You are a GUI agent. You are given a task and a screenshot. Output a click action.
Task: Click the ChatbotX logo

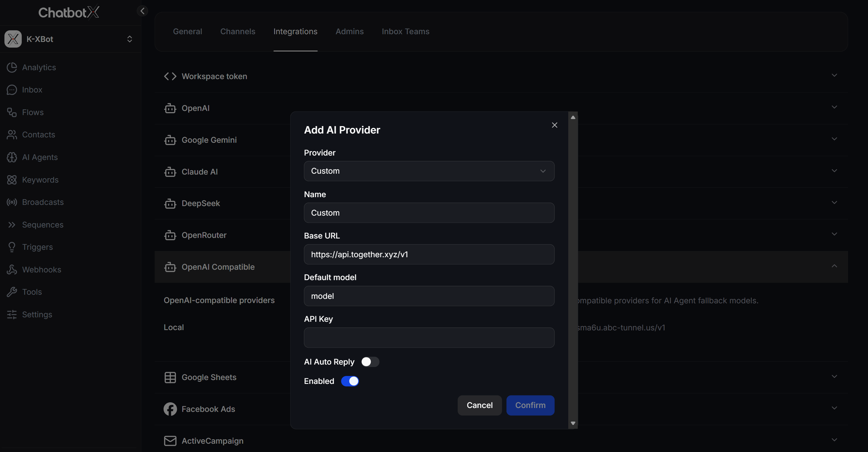pyautogui.click(x=69, y=12)
